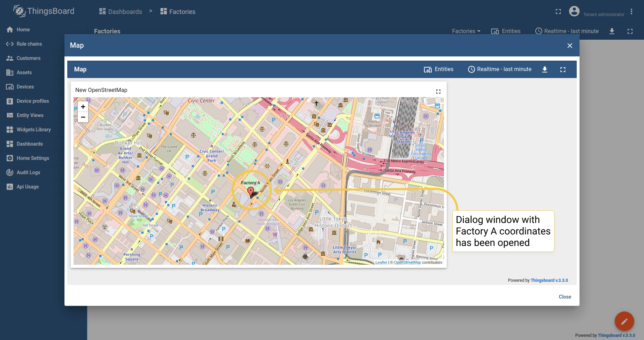The image size is (644, 340).
Task: Click the Factory A red marker
Action: click(251, 192)
